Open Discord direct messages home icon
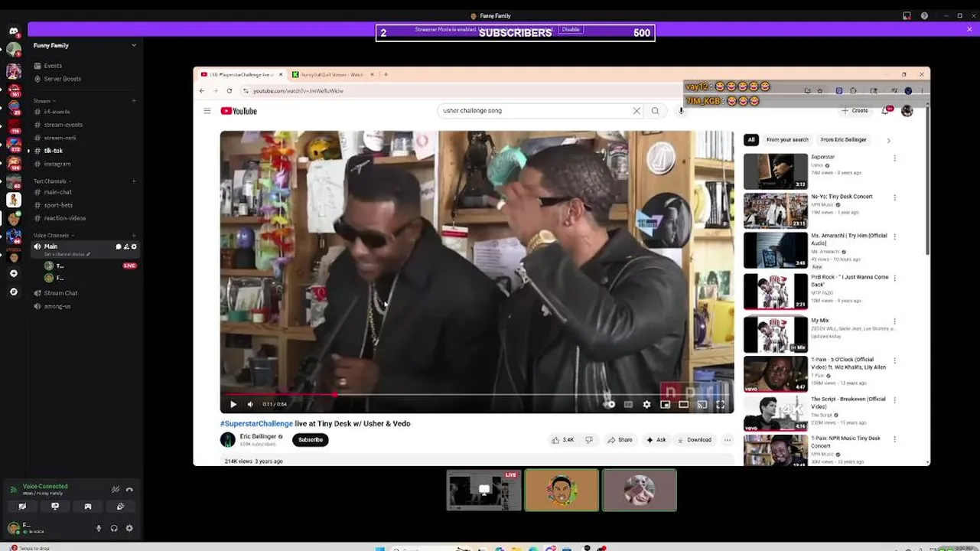 pyautogui.click(x=14, y=31)
